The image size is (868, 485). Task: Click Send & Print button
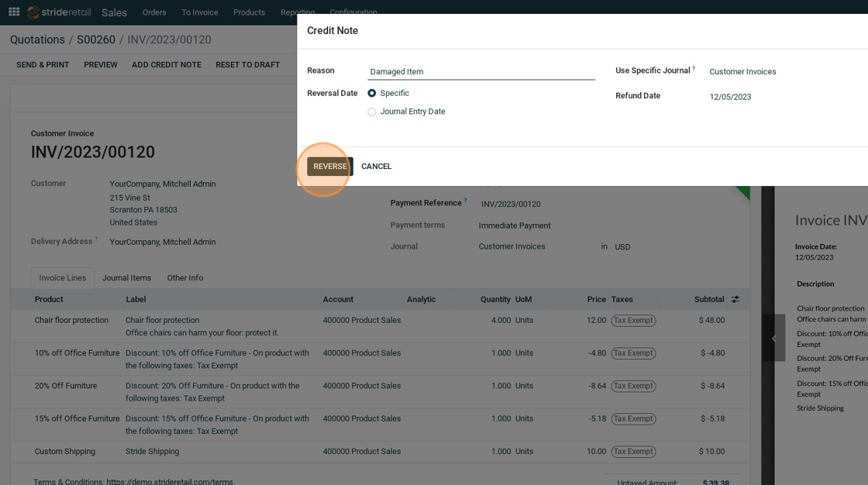click(43, 65)
